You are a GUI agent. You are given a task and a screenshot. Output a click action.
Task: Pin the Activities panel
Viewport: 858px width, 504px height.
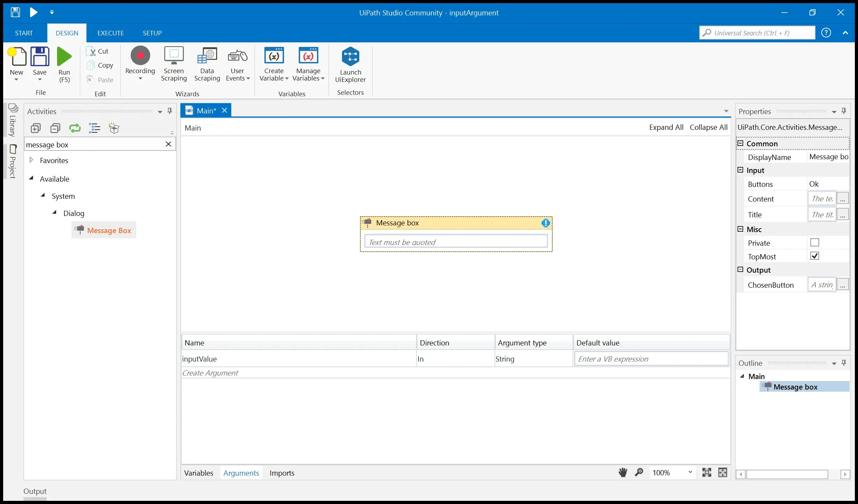click(170, 111)
